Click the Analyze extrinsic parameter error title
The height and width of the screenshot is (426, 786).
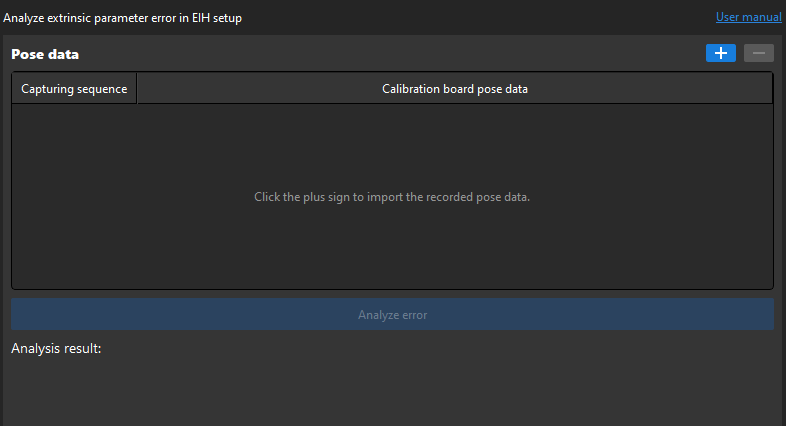coord(123,18)
